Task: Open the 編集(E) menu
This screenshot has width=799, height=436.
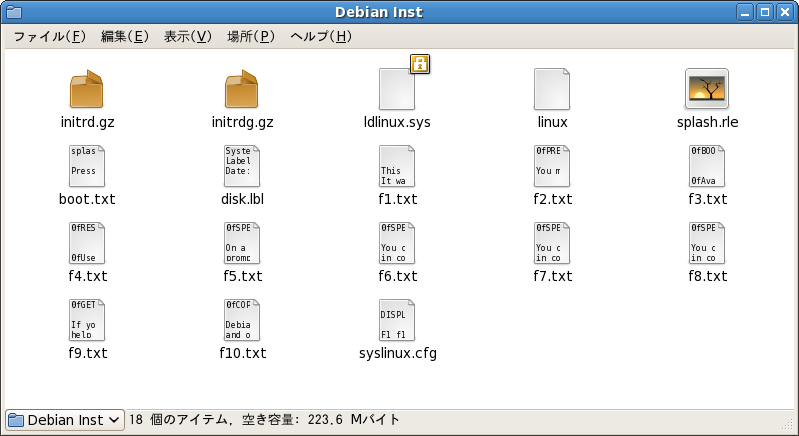Action: point(125,37)
